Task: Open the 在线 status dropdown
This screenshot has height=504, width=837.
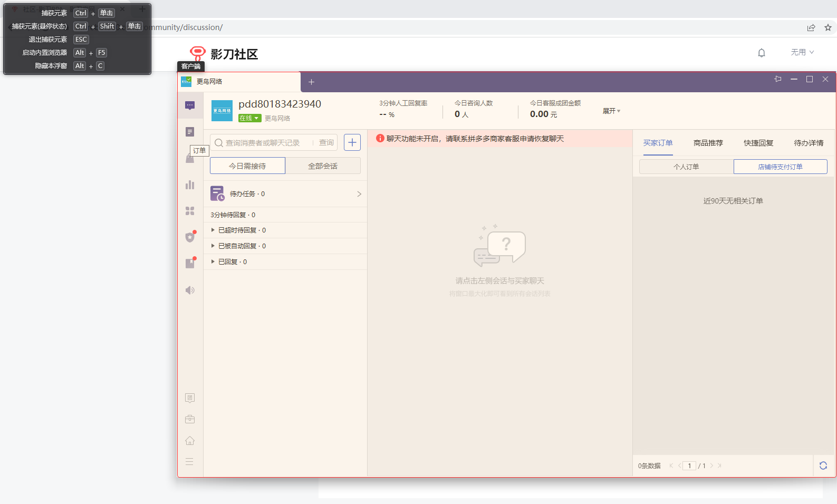Action: (x=249, y=118)
